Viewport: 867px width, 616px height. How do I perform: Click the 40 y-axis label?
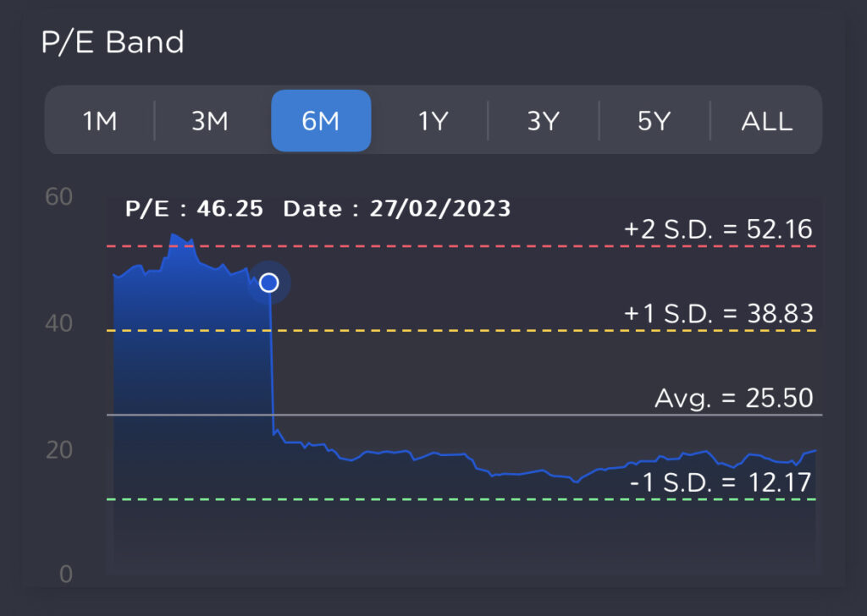tap(59, 323)
